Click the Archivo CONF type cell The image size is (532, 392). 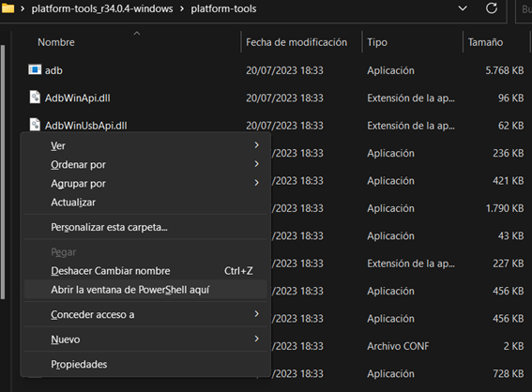398,346
